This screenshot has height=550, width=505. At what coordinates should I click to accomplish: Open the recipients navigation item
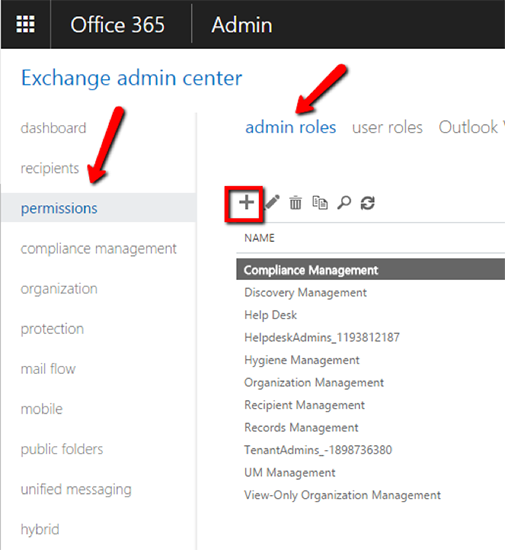point(50,168)
